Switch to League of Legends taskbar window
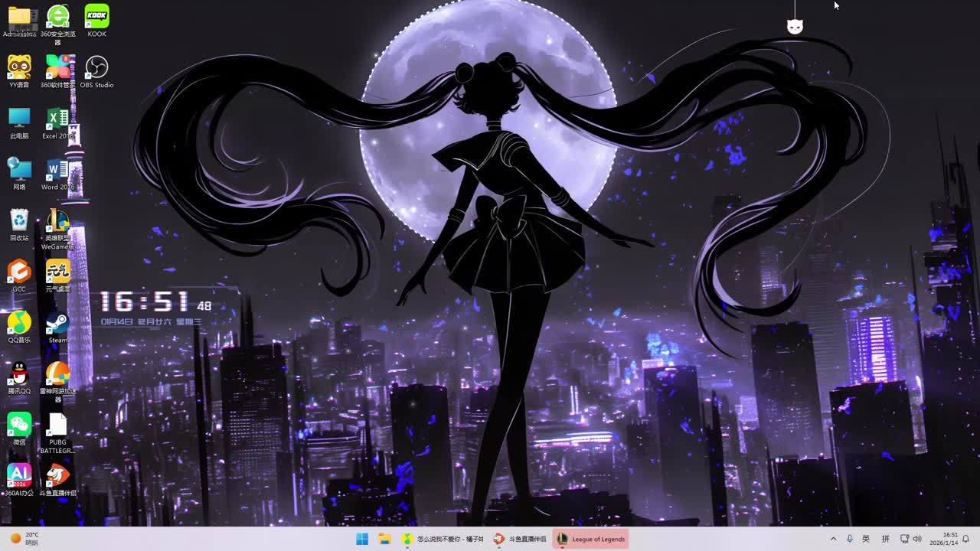 [x=590, y=539]
